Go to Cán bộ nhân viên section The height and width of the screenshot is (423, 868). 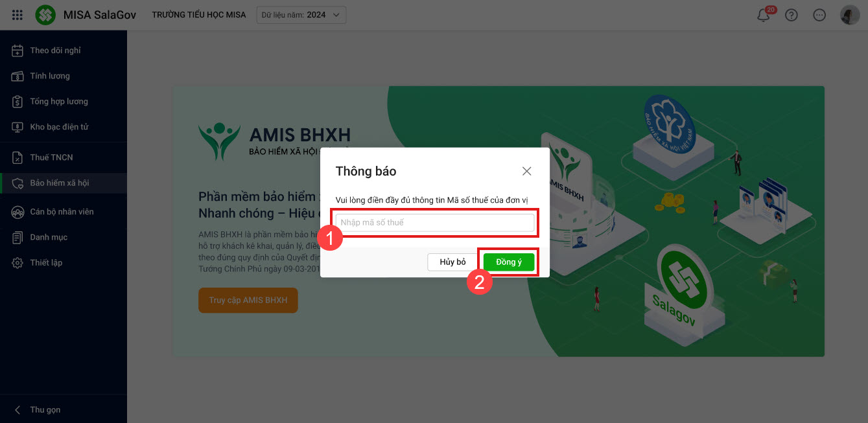click(x=62, y=212)
